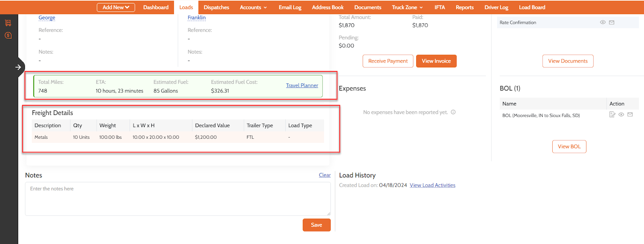Click the Total Miles value 748
Screen dimensions: 644x244
coord(43,91)
